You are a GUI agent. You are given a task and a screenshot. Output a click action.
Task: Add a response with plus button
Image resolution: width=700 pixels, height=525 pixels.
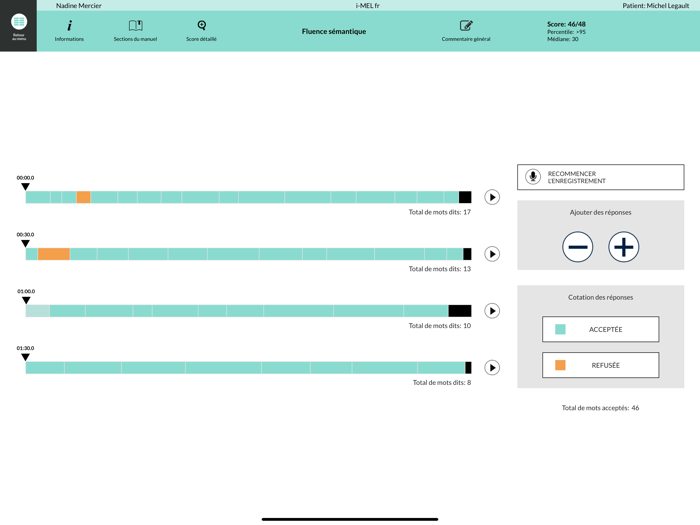click(x=624, y=247)
